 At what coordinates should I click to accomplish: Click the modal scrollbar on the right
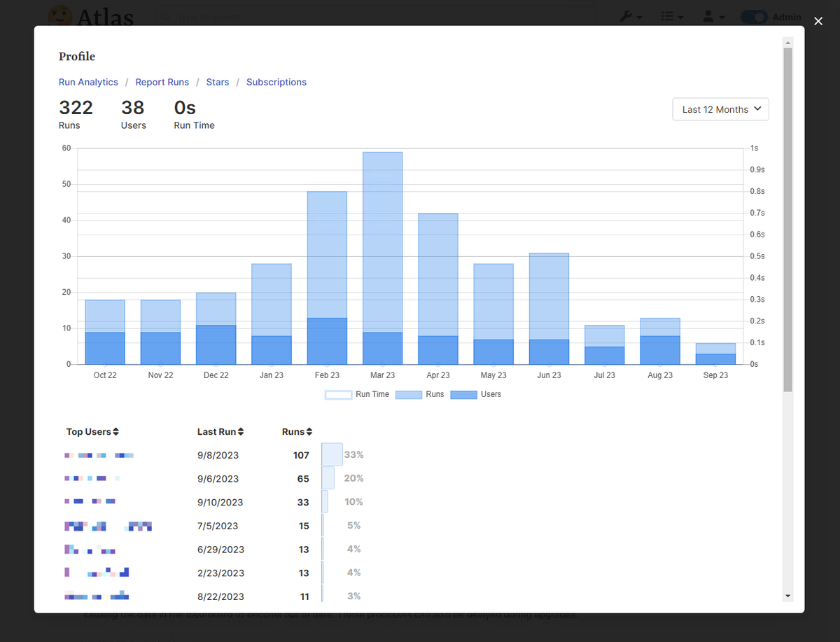787,210
